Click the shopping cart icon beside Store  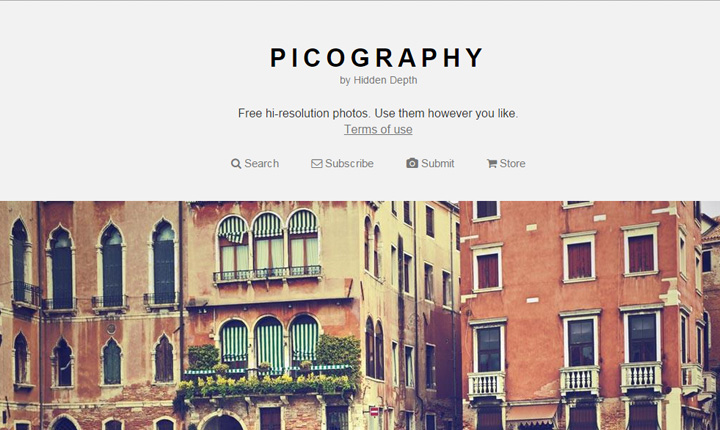coord(492,164)
